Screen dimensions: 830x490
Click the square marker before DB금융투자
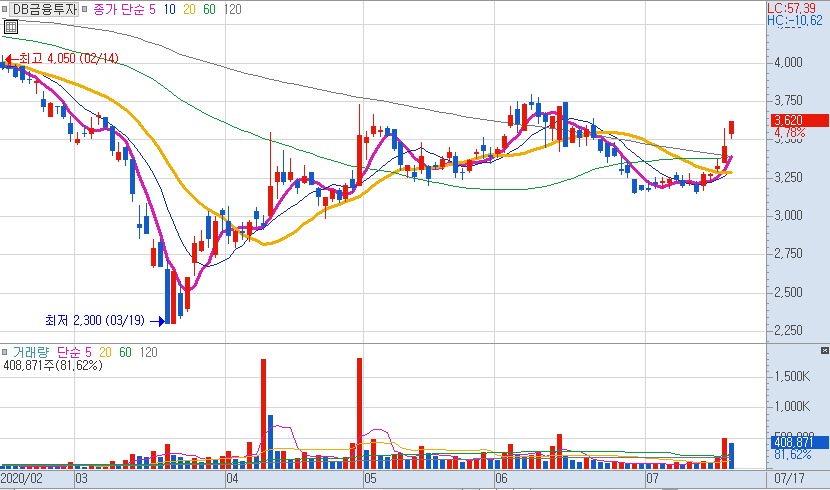point(5,9)
